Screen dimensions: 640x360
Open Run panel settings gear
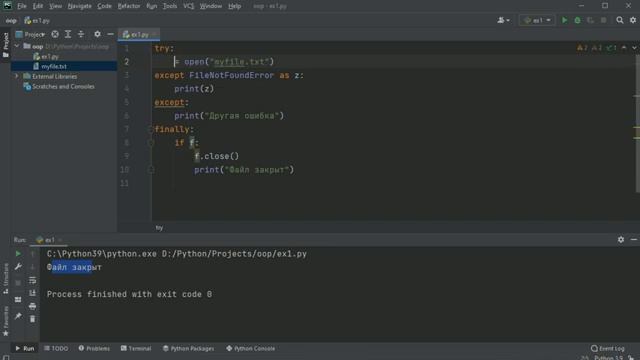tap(620, 240)
